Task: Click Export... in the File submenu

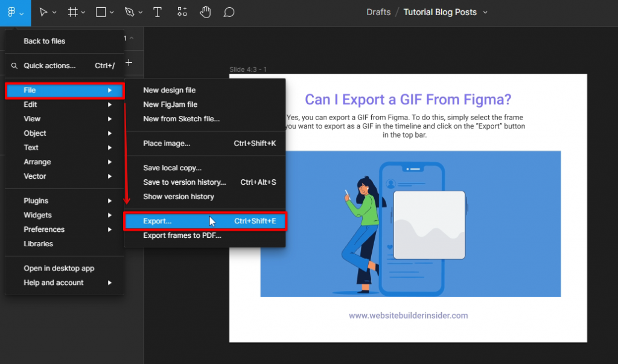Action: coord(158,222)
